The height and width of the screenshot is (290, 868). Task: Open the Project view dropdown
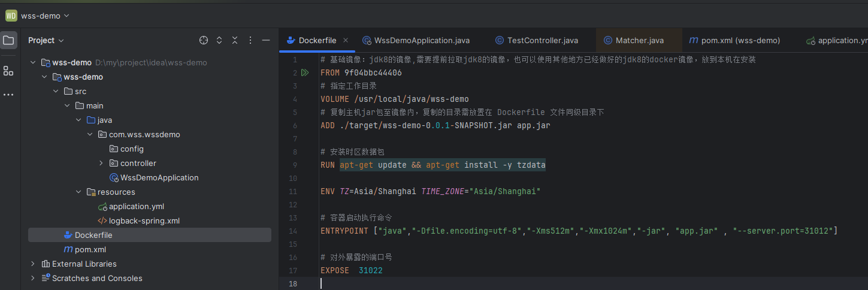[x=46, y=40]
